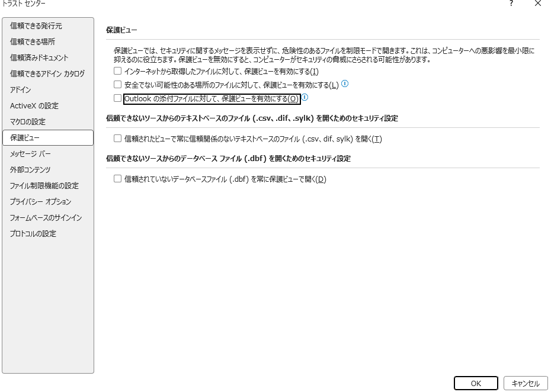Select 信頼できる場所 in sidebar

pyautogui.click(x=33, y=42)
